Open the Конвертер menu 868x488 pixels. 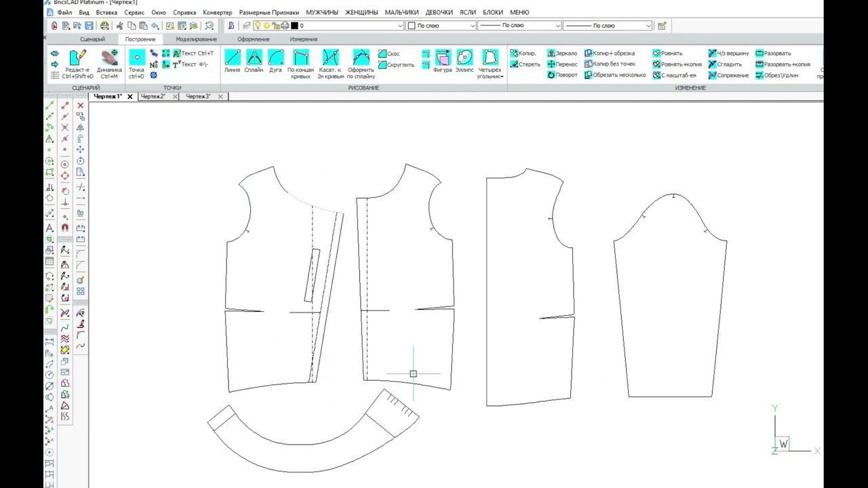coord(217,12)
